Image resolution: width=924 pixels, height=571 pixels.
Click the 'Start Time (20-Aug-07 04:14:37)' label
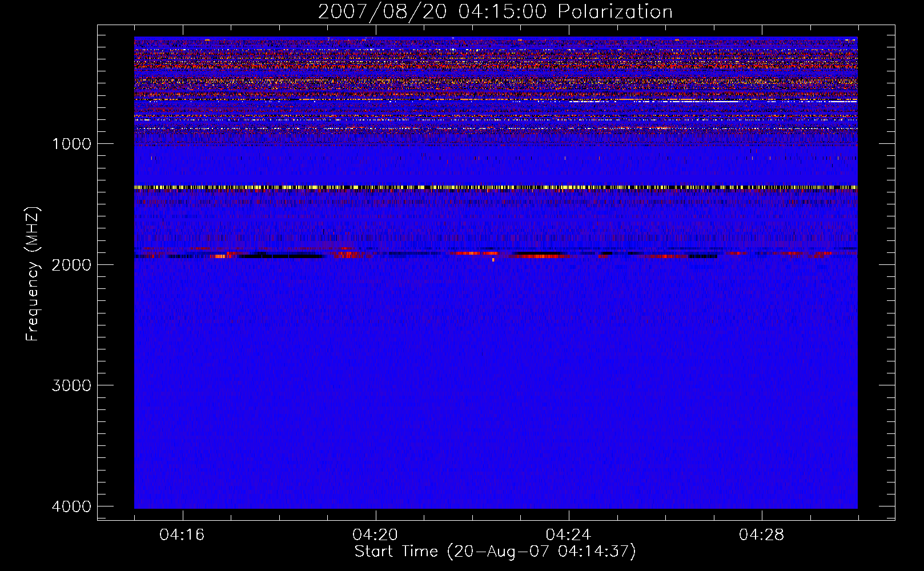tap(495, 552)
